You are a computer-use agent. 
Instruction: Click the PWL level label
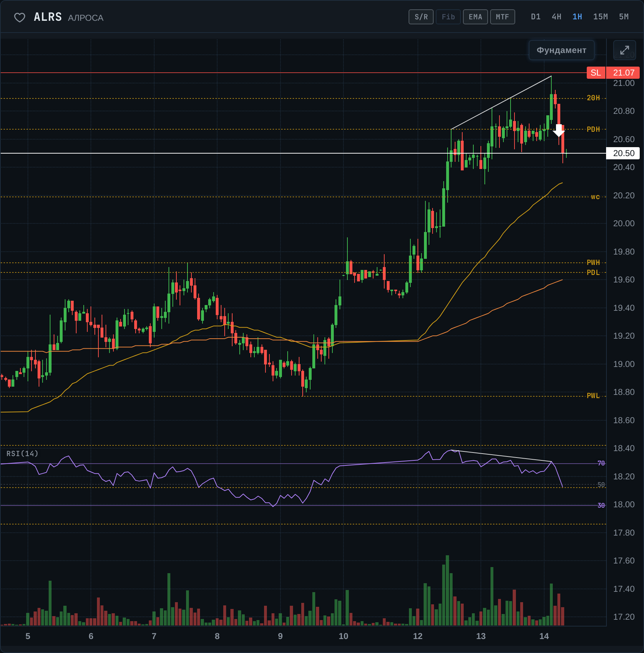coord(593,396)
